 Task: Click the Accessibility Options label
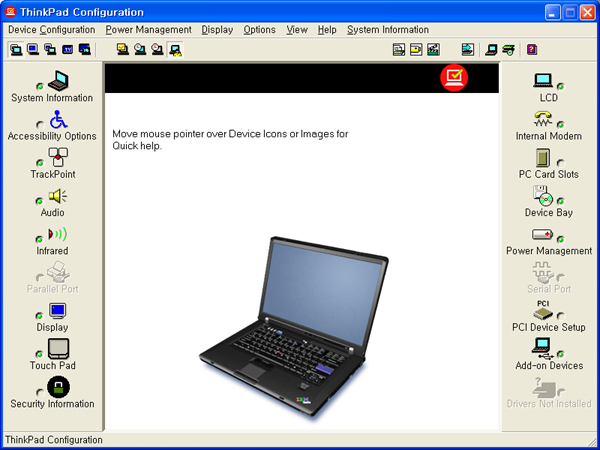52,136
